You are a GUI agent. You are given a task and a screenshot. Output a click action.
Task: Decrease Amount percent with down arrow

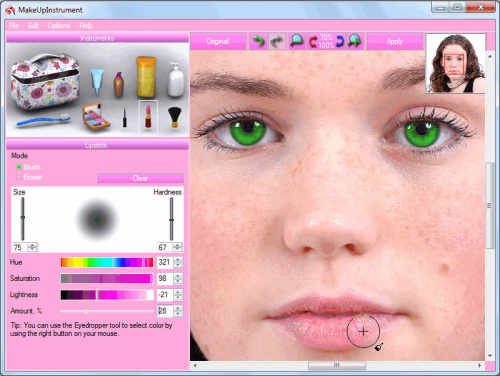tap(178, 313)
